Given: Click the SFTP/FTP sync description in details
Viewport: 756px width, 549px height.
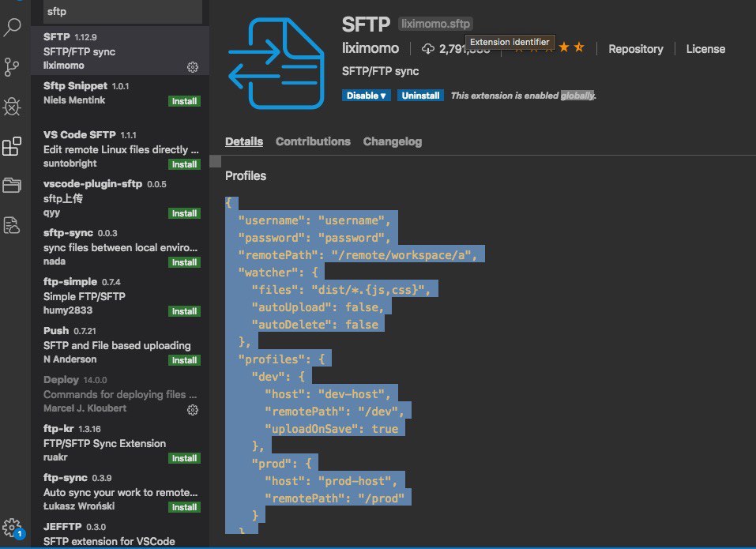Looking at the screenshot, I should (381, 71).
